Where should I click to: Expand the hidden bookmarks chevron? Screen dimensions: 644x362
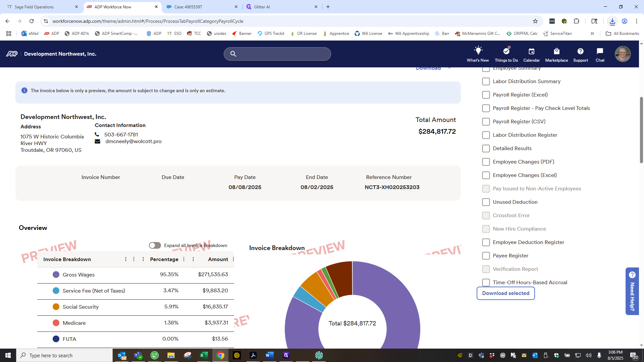click(x=592, y=34)
